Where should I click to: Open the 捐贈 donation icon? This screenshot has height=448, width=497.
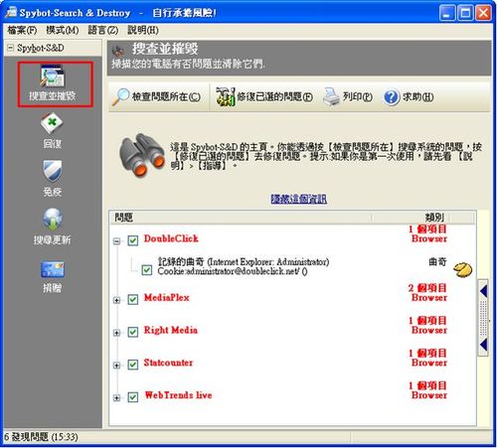53,269
